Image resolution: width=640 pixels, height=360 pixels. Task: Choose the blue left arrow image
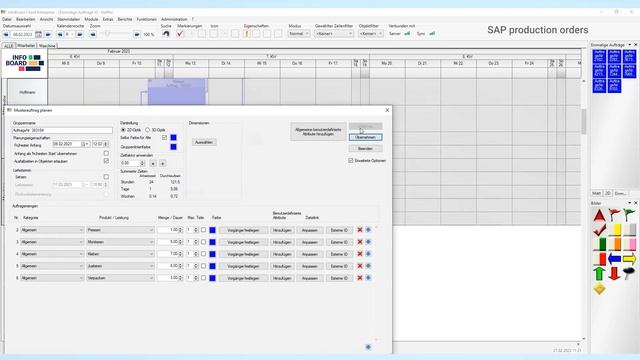[x=614, y=259]
